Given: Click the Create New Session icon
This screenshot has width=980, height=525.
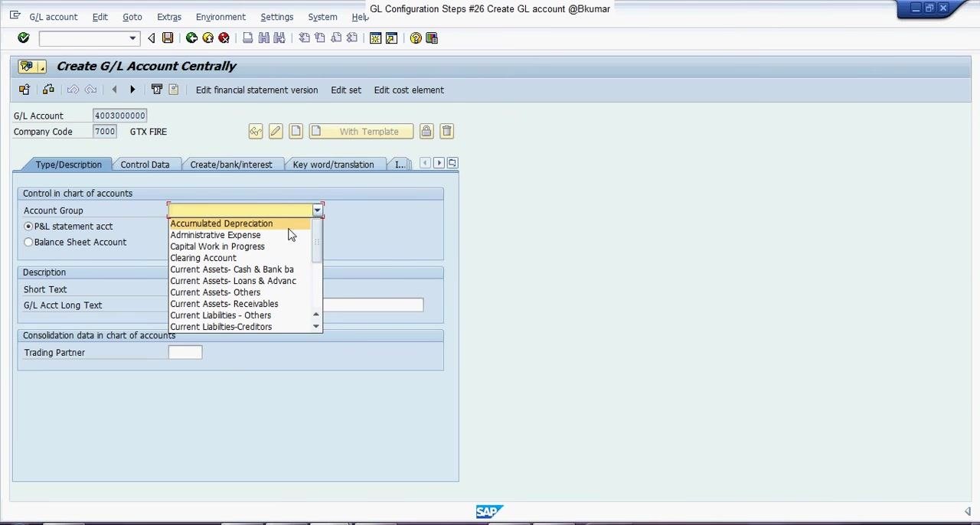Looking at the screenshot, I should click(376, 38).
